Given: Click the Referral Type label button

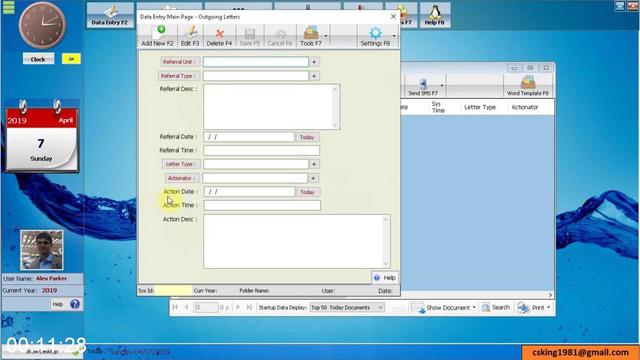Looking at the screenshot, I should pyautogui.click(x=179, y=76).
